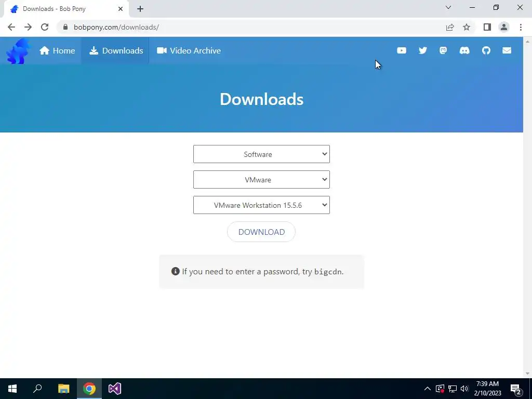Show hidden system tray icons

coord(428,389)
